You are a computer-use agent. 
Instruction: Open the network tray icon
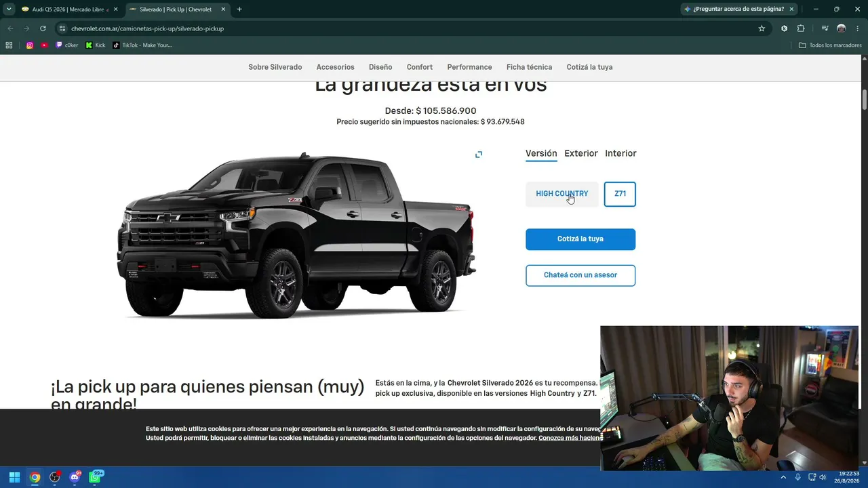click(x=812, y=477)
